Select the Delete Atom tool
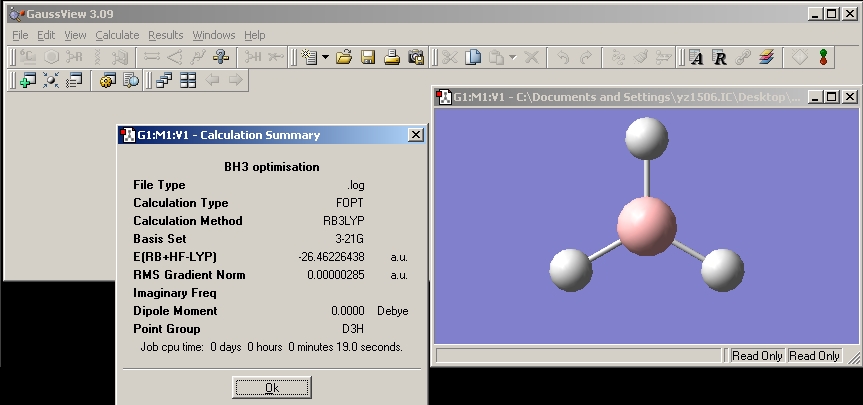 click(275, 57)
